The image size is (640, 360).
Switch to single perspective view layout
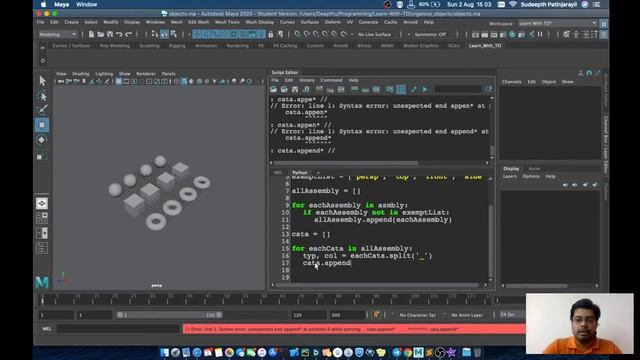click(x=42, y=203)
